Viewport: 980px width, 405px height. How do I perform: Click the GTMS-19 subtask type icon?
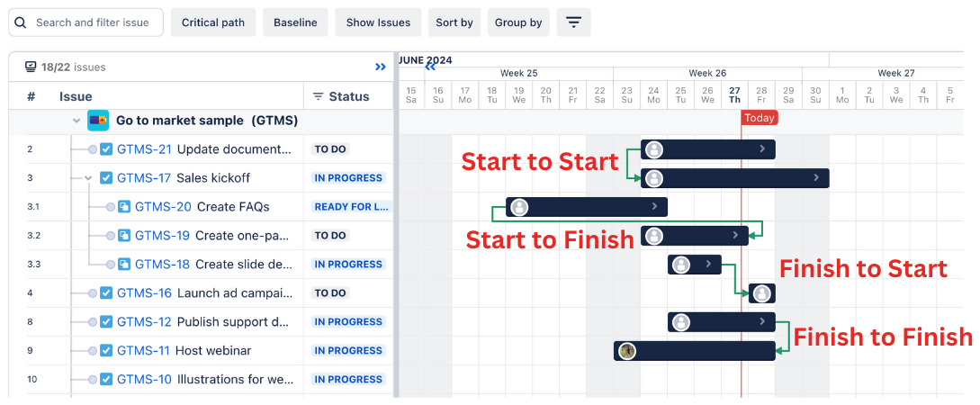point(124,236)
